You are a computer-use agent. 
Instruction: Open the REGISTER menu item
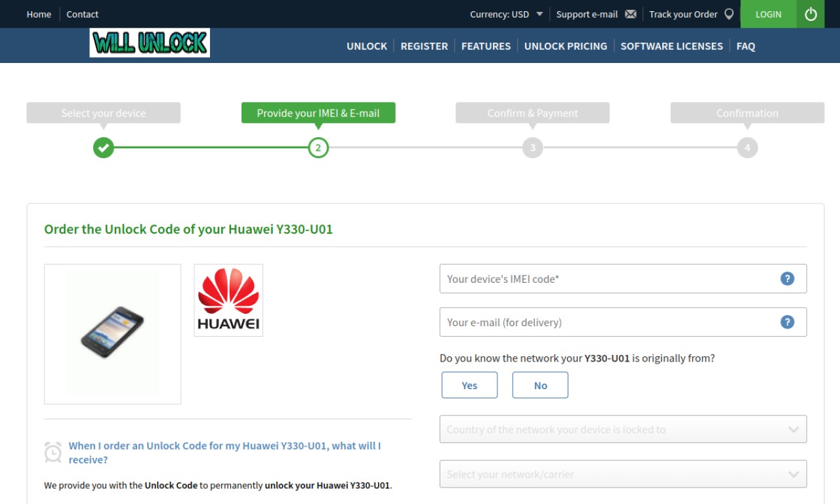[x=424, y=46]
